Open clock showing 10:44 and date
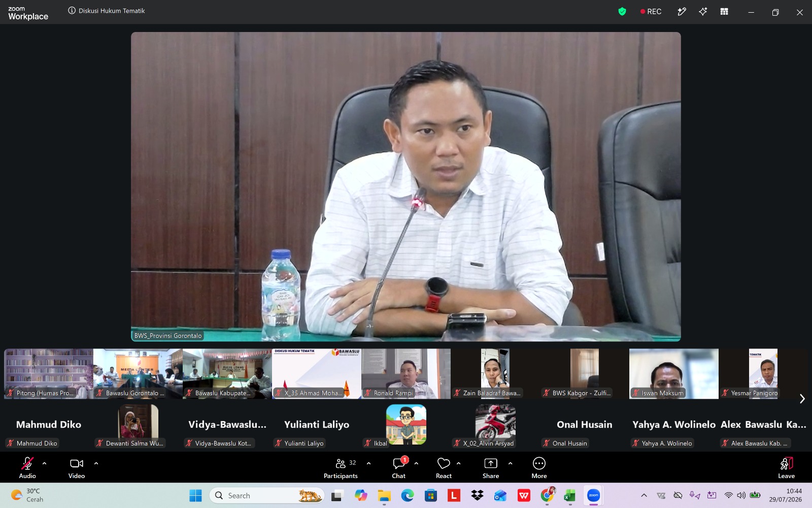The image size is (812, 508). pos(786,495)
